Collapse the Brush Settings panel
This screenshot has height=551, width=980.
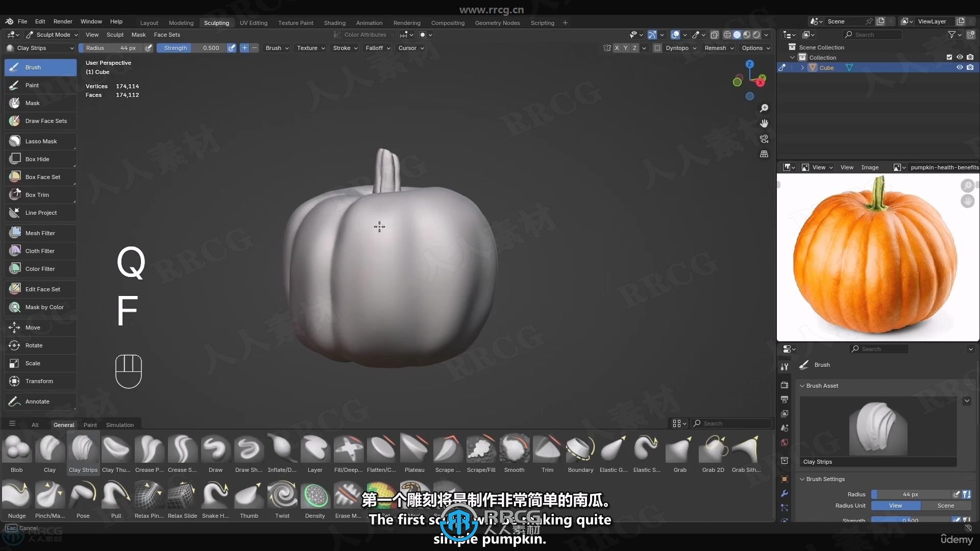click(x=825, y=479)
